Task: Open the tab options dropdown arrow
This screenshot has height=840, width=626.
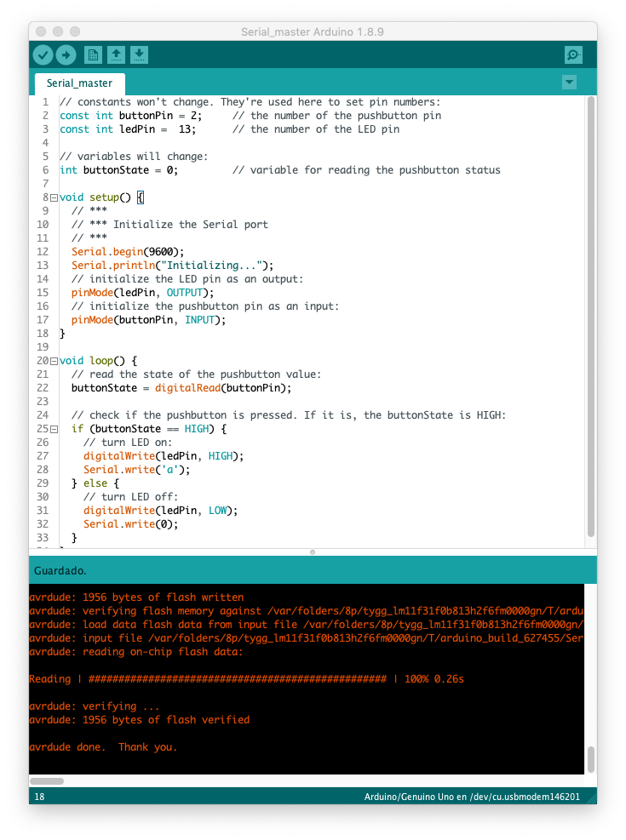Action: tap(569, 83)
